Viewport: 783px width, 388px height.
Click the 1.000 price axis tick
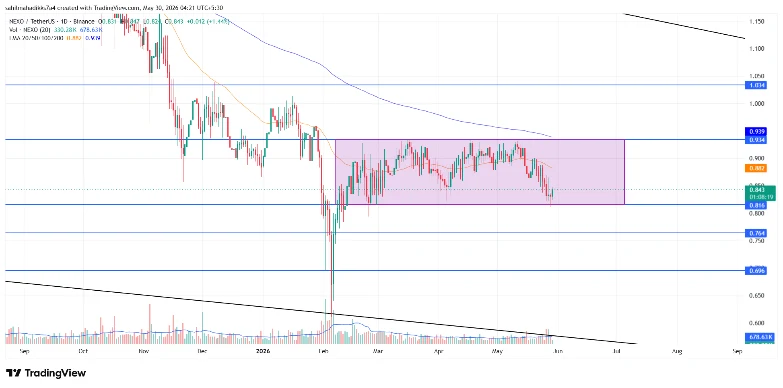tap(757, 104)
